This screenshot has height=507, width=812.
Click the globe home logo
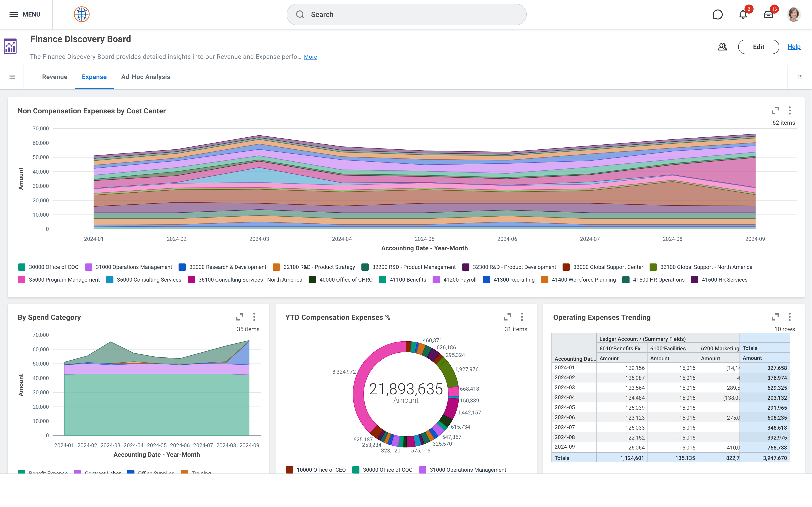[x=82, y=14]
